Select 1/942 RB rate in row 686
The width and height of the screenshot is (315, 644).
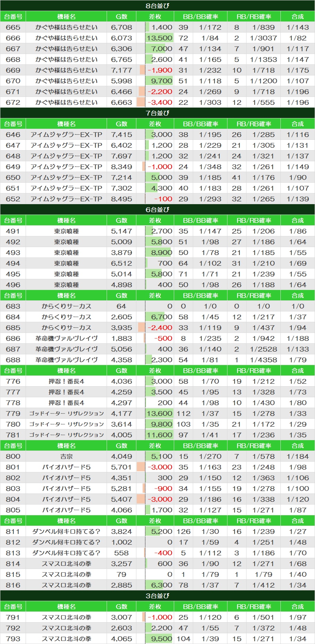click(x=263, y=338)
